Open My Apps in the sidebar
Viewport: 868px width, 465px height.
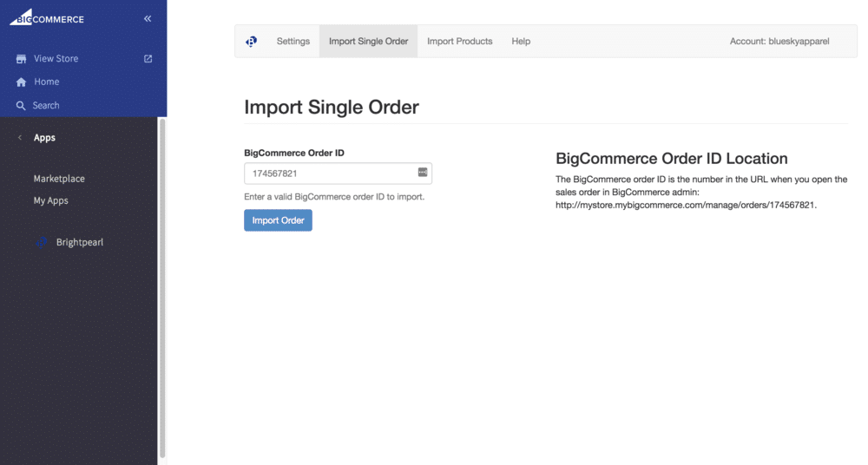[x=50, y=200]
